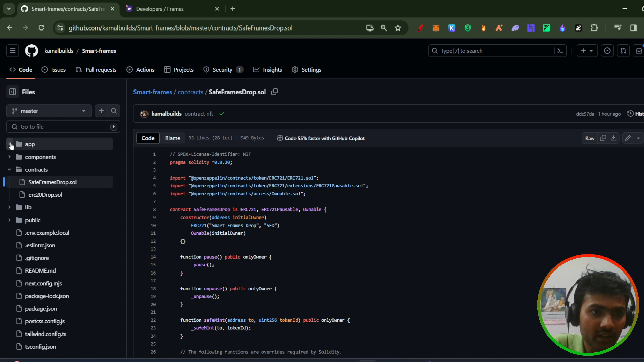Expand the components folder
Screen dimensions: 644x362
(9, 157)
